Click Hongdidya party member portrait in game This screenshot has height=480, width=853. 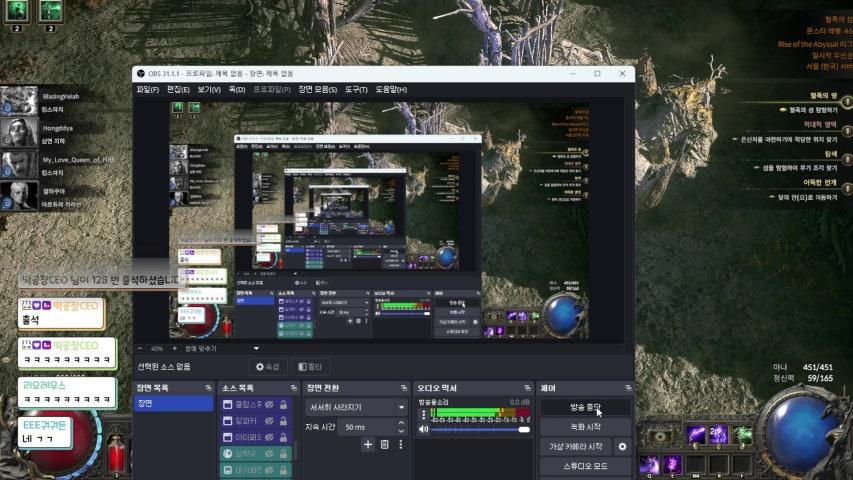point(19,132)
